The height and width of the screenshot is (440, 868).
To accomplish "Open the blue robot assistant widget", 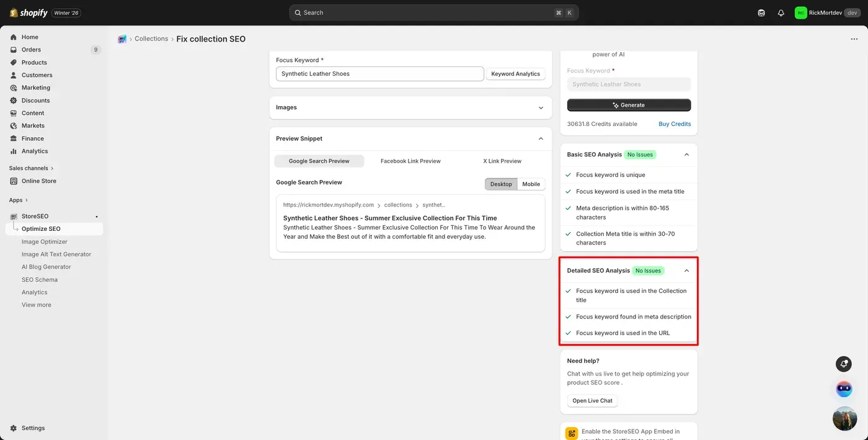I will click(844, 389).
